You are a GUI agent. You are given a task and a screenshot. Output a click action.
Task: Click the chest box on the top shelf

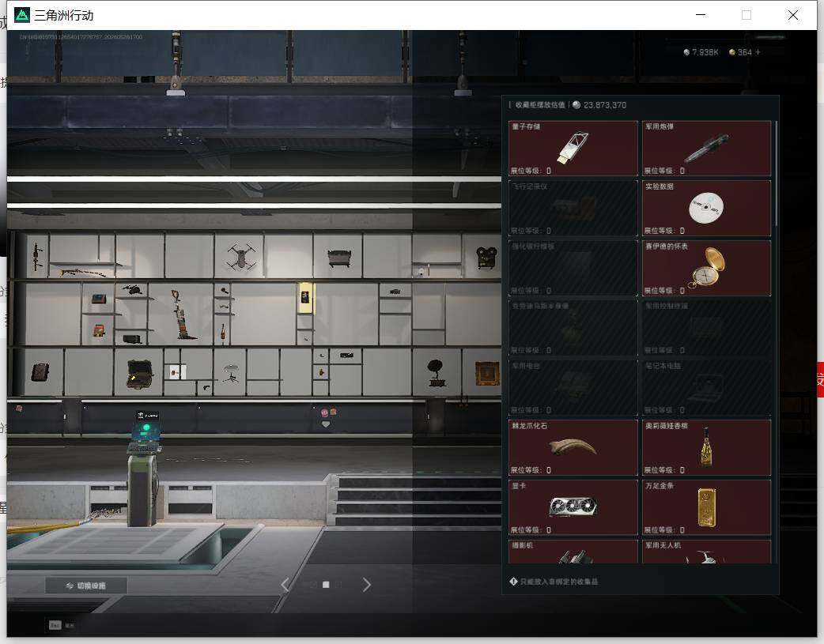tap(338, 258)
